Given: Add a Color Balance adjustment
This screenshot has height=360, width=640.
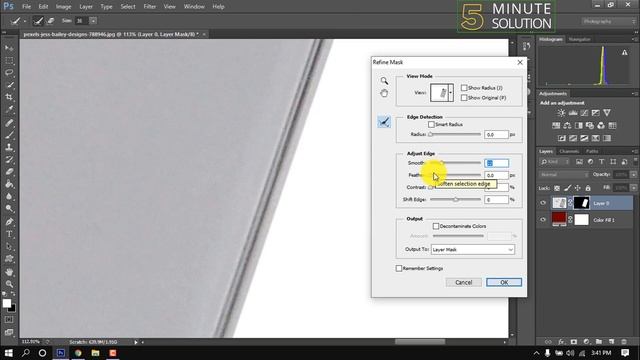Looking at the screenshot, I should click(567, 125).
